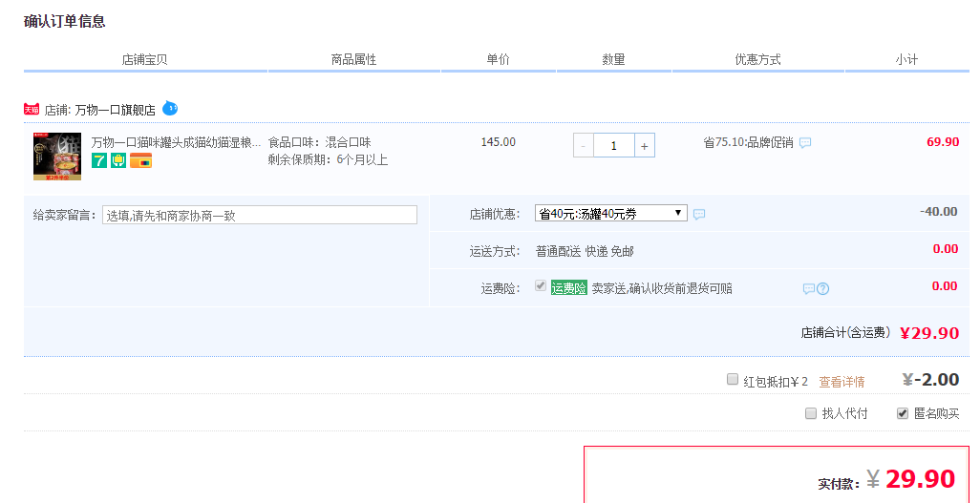Click the 省75.10:品牌促销 discount text

pos(748,142)
